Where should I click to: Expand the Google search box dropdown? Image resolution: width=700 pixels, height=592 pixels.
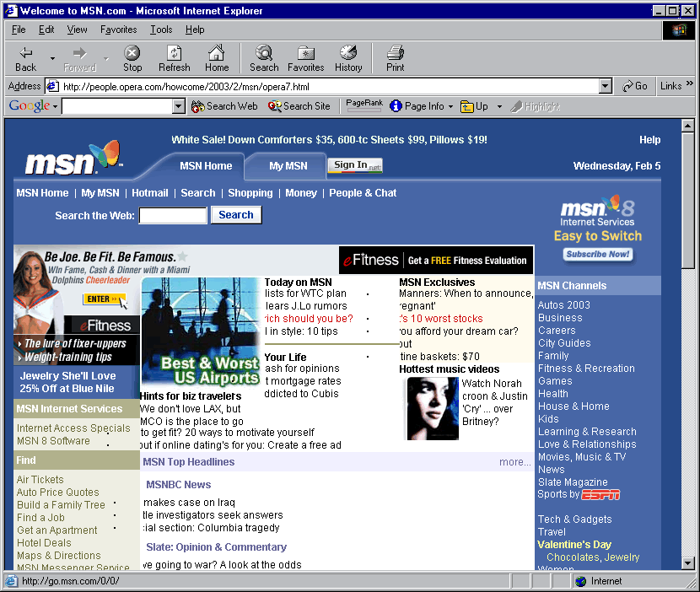coord(178,106)
